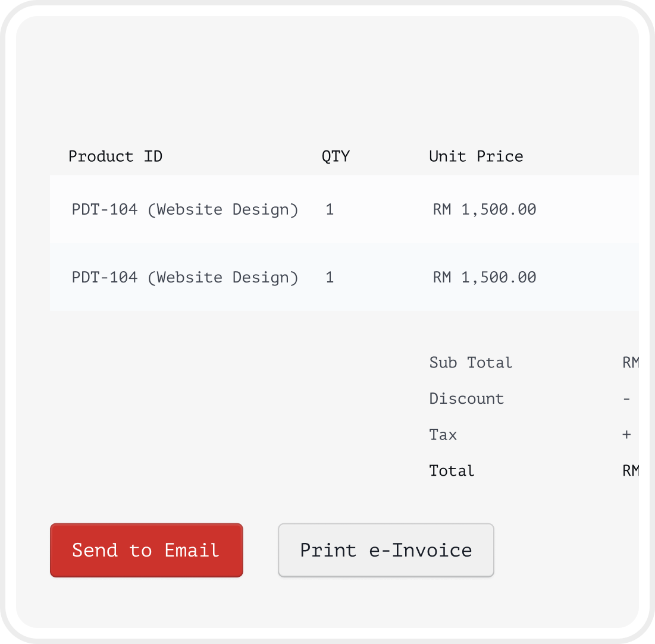Click the RM amount beside bold Total

pyautogui.click(x=630, y=471)
